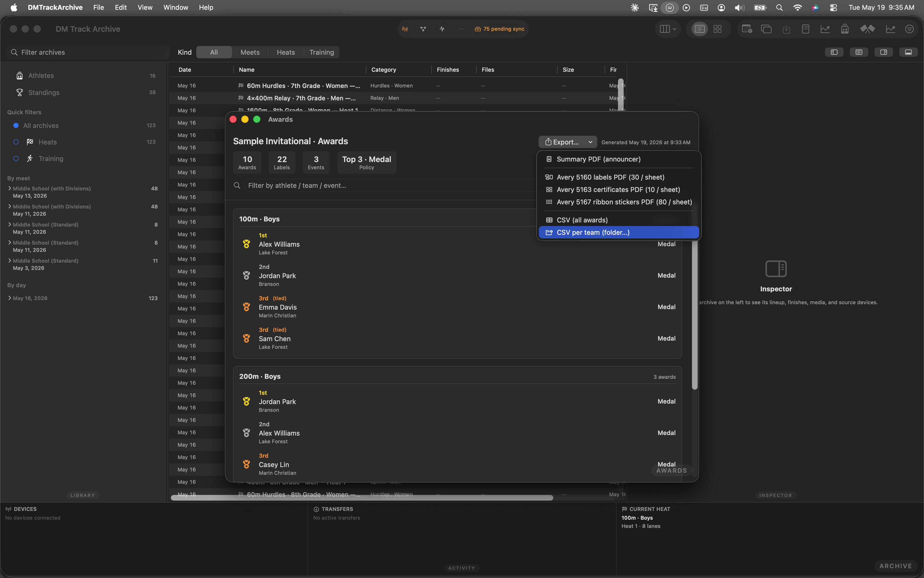Expand the May 16, 2026 day group

(x=10, y=298)
